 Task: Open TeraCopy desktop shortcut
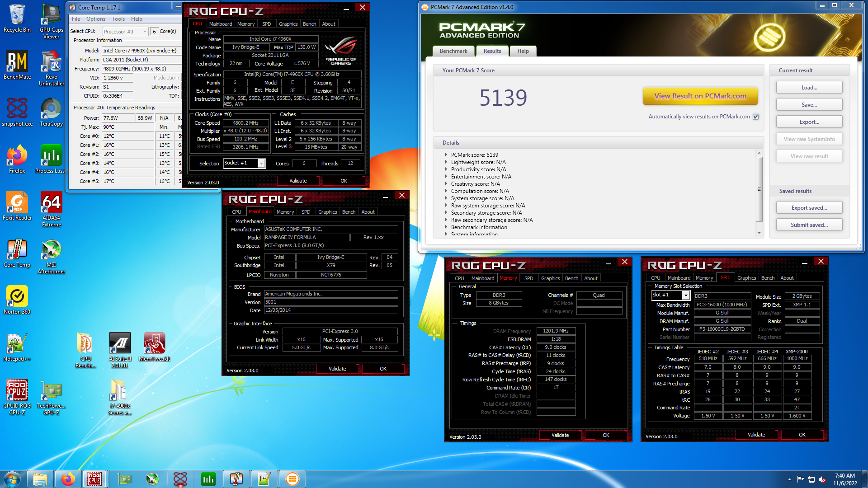click(51, 112)
